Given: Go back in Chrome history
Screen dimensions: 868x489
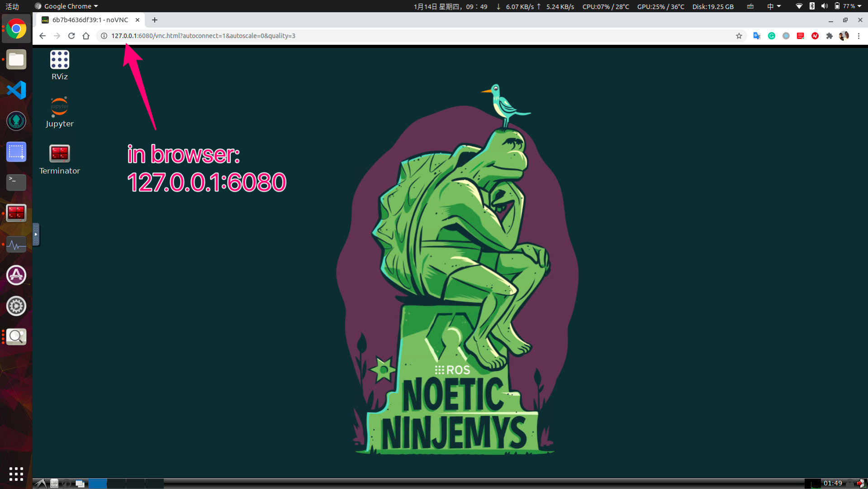Looking at the screenshot, I should pyautogui.click(x=43, y=36).
